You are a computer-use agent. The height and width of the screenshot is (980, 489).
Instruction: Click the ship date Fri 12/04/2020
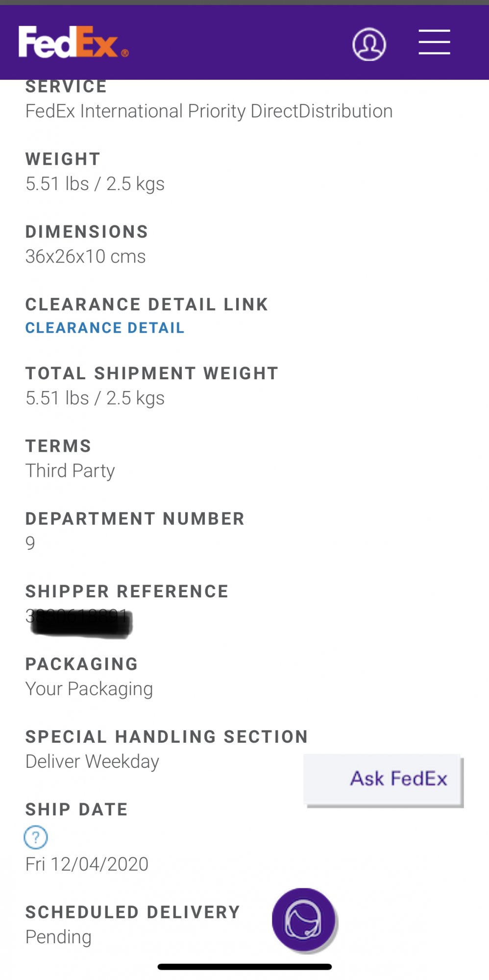click(x=87, y=864)
